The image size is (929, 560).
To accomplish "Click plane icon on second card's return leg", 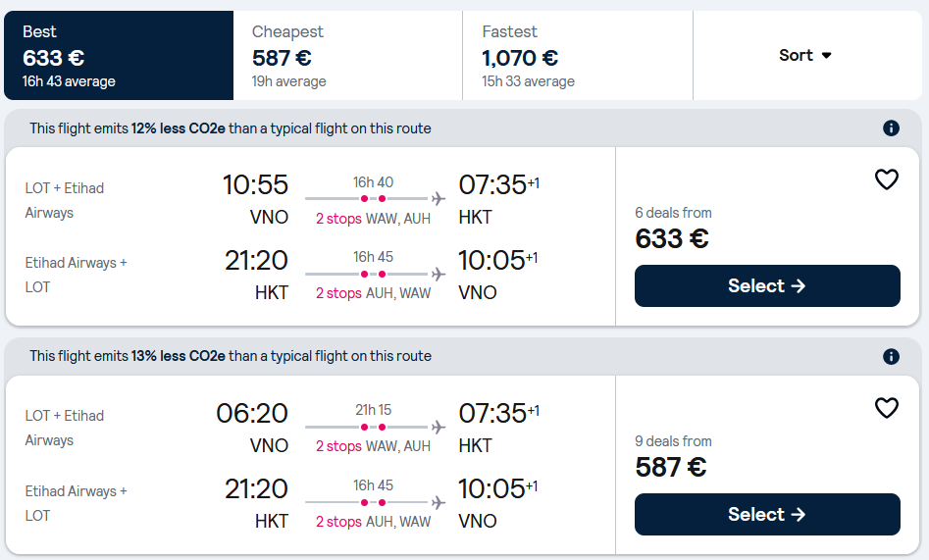I will click(x=438, y=502).
